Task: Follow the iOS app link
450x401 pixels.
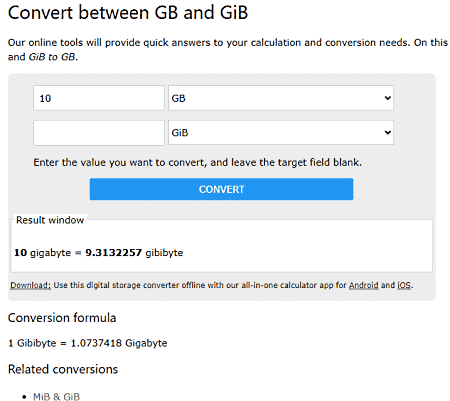Action: (404, 285)
